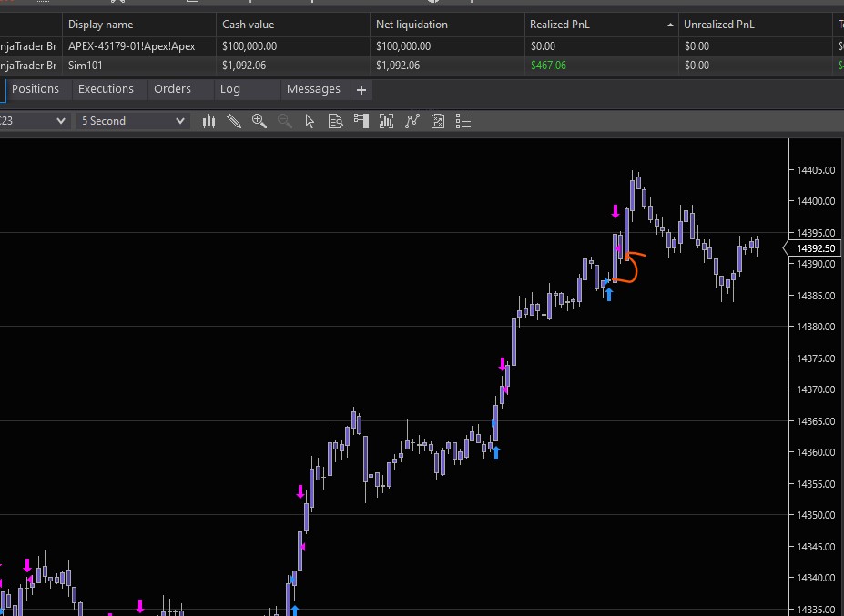844x616 pixels.
Task: Switch to the Executions tab
Action: click(106, 89)
